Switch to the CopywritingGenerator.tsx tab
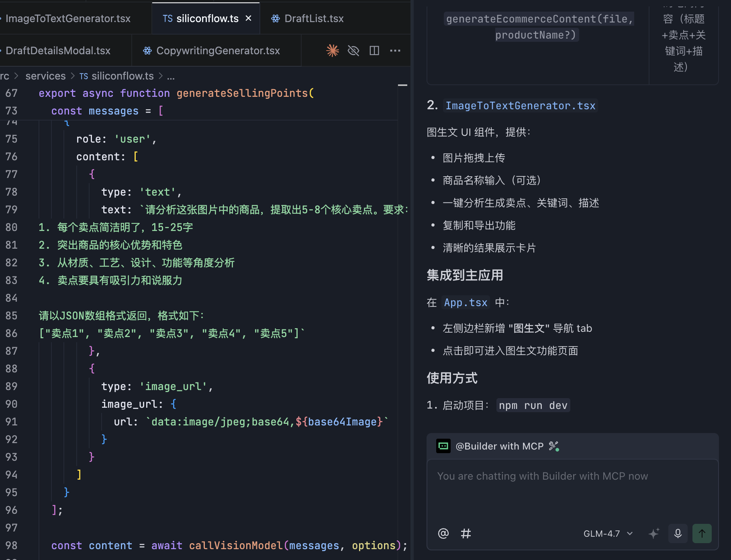731x560 pixels. [218, 51]
